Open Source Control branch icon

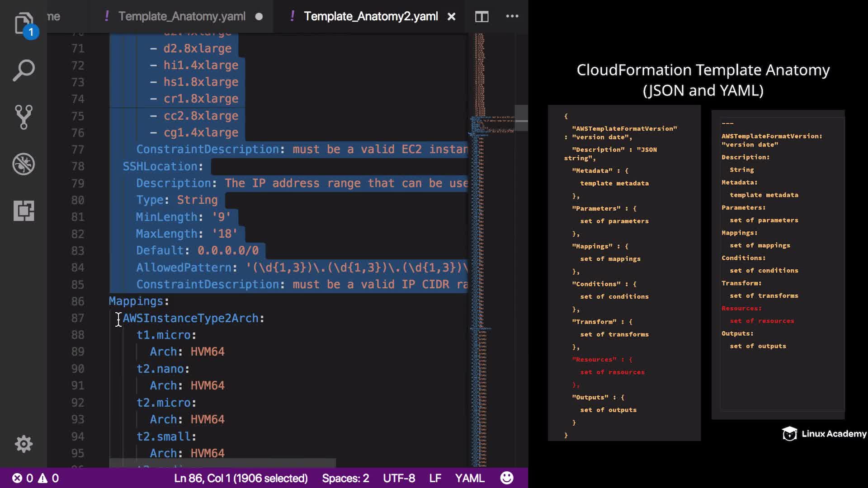[24, 117]
